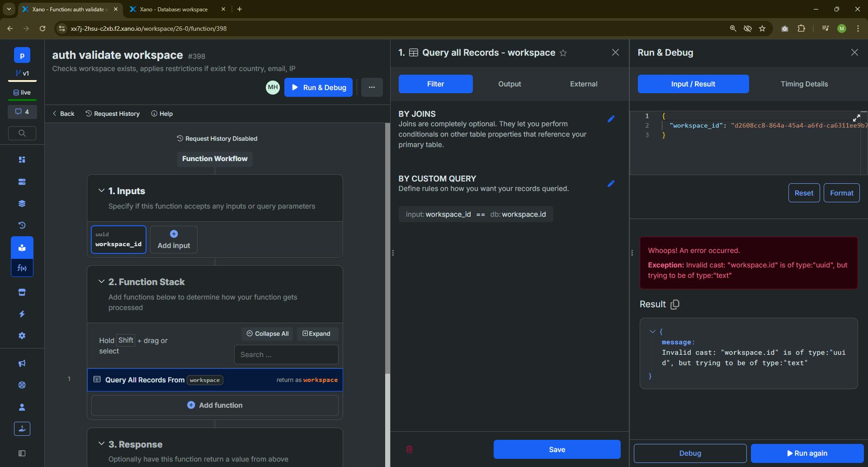
Task: Click the Debug button
Action: [x=690, y=453]
